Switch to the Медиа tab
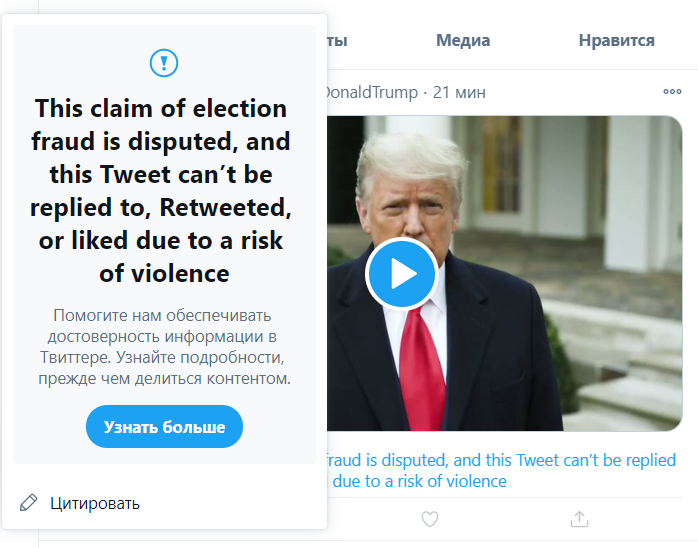 (x=463, y=41)
